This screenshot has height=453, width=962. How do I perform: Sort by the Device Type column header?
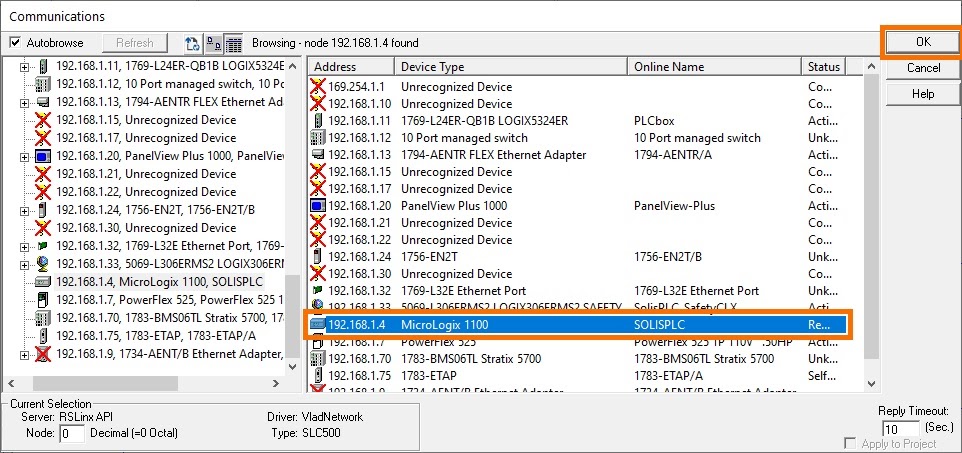coord(510,67)
